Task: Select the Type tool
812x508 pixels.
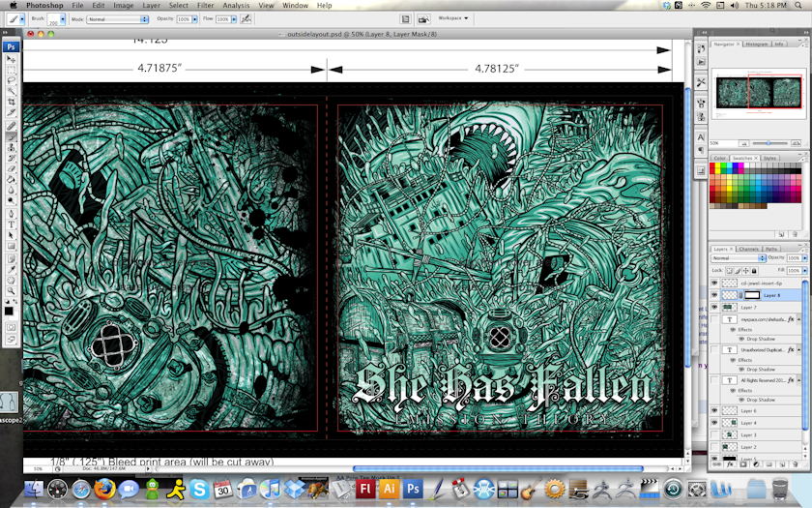Action: click(x=12, y=224)
